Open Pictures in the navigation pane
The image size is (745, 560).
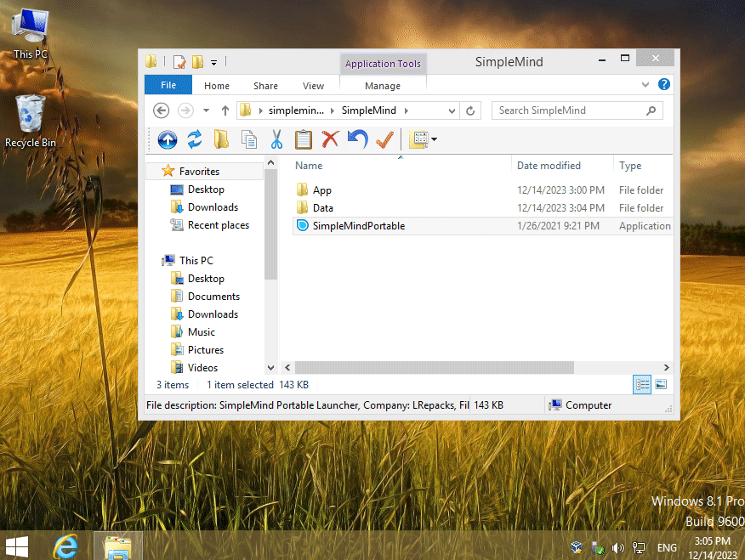click(x=205, y=350)
